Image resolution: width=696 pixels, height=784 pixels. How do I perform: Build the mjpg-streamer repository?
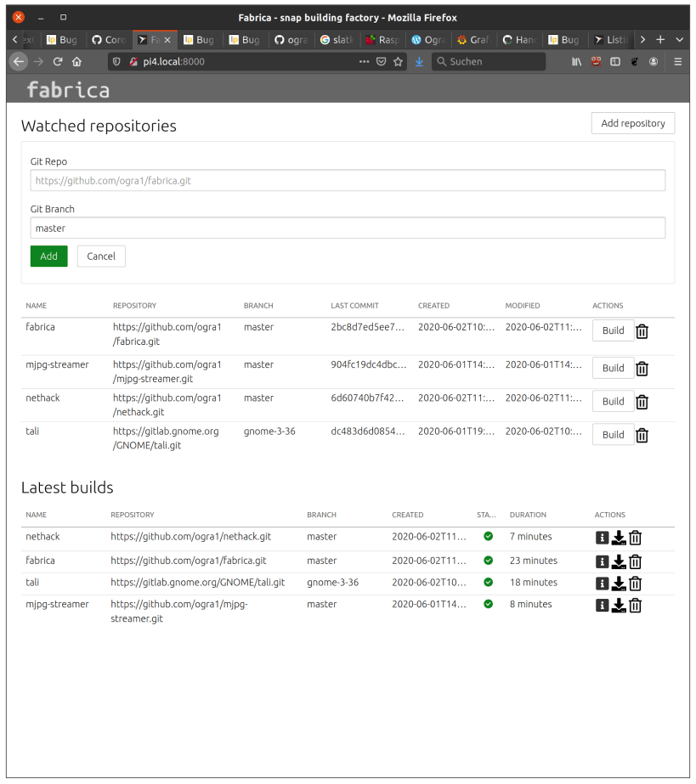[x=613, y=368]
